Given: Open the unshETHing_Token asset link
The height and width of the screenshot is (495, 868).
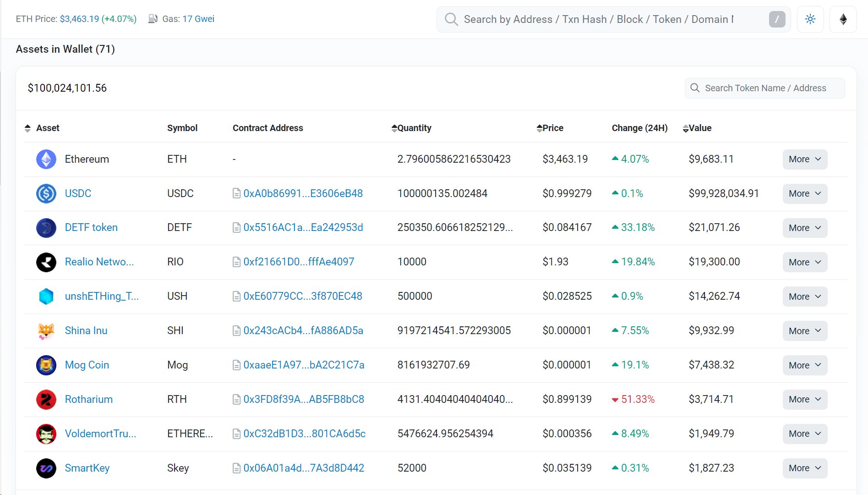Looking at the screenshot, I should pos(102,297).
